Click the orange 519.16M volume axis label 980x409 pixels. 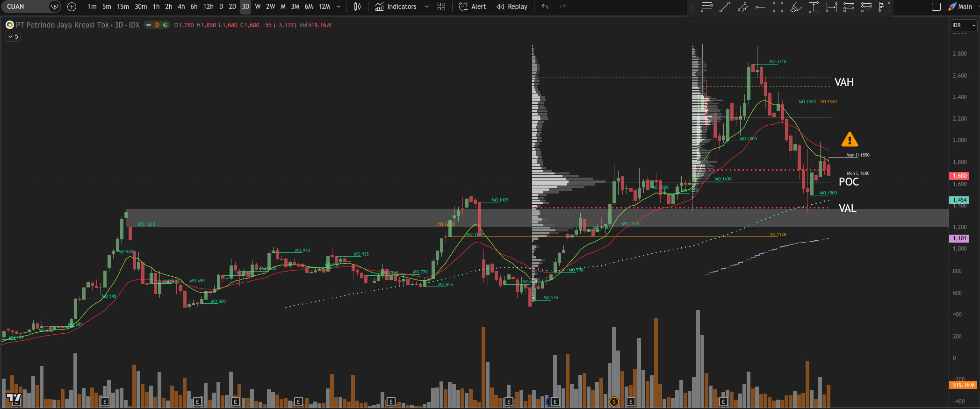(x=963, y=385)
